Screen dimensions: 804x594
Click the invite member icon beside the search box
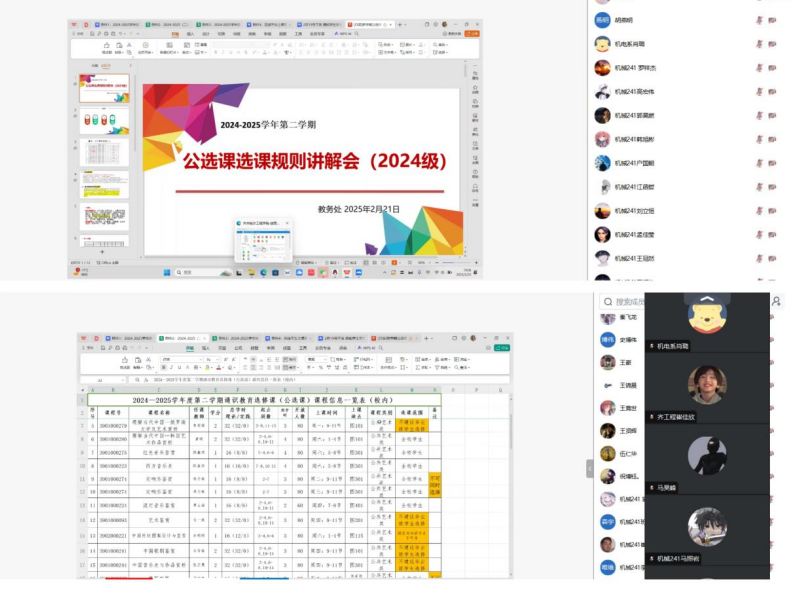(776, 302)
